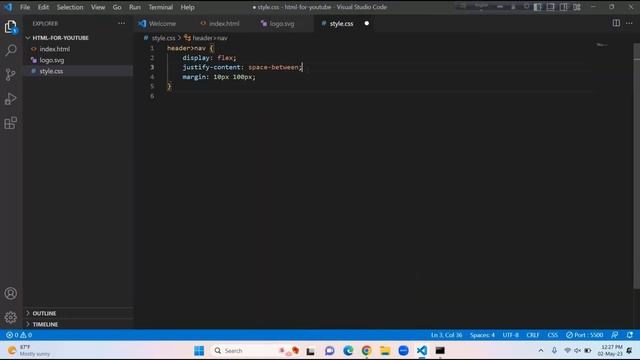640x360 pixels.
Task: Open the customize layout button
Action: [x=577, y=7]
